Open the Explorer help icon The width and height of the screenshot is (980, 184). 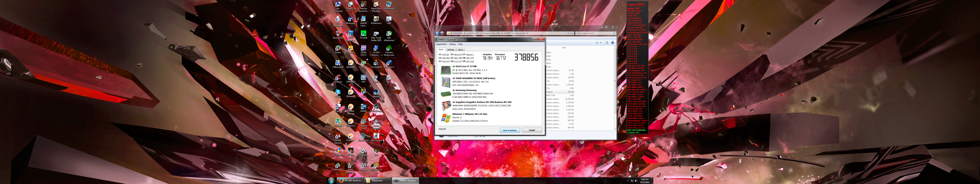[612, 43]
